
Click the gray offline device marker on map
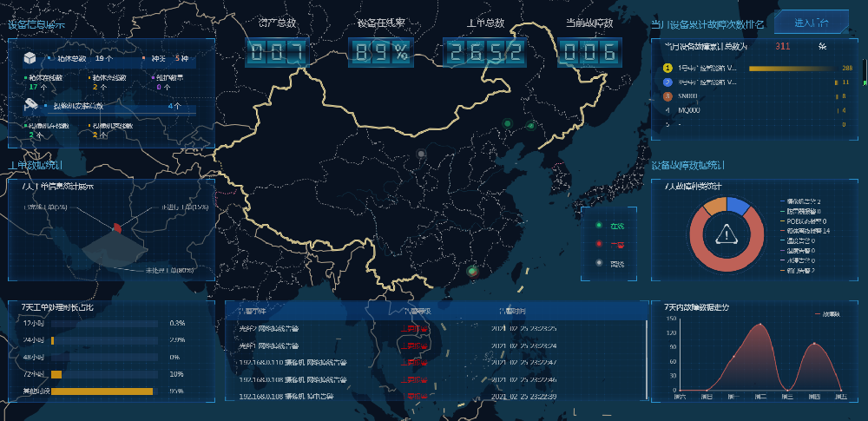(421, 155)
